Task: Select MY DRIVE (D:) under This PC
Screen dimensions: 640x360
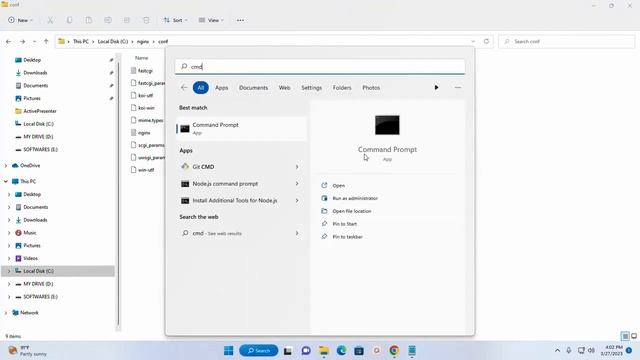Action: click(x=38, y=284)
